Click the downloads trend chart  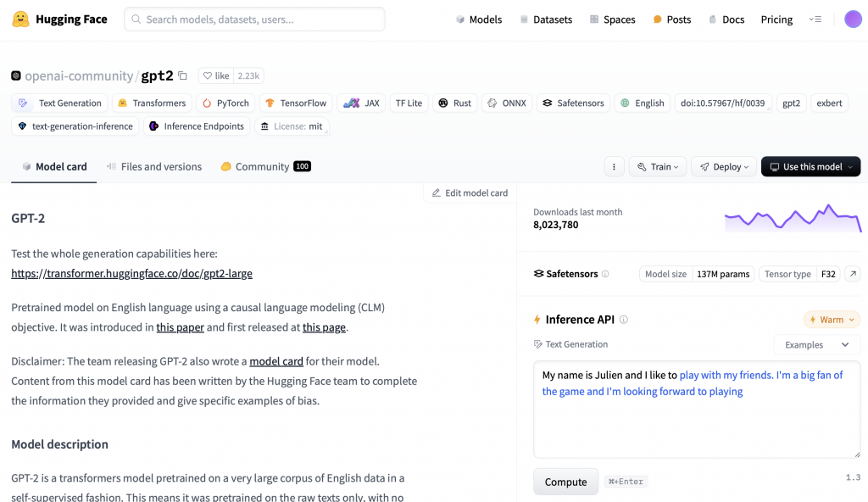(793, 218)
